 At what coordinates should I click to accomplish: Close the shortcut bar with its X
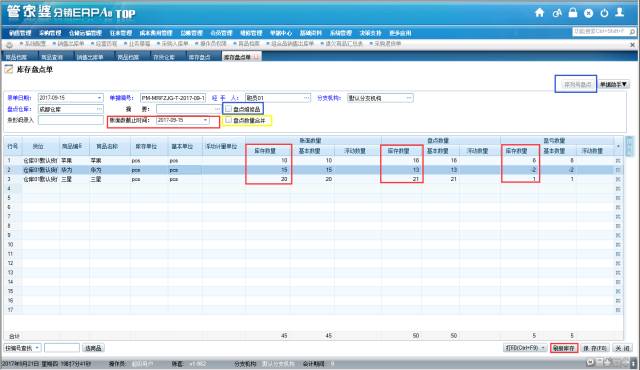tap(633, 44)
